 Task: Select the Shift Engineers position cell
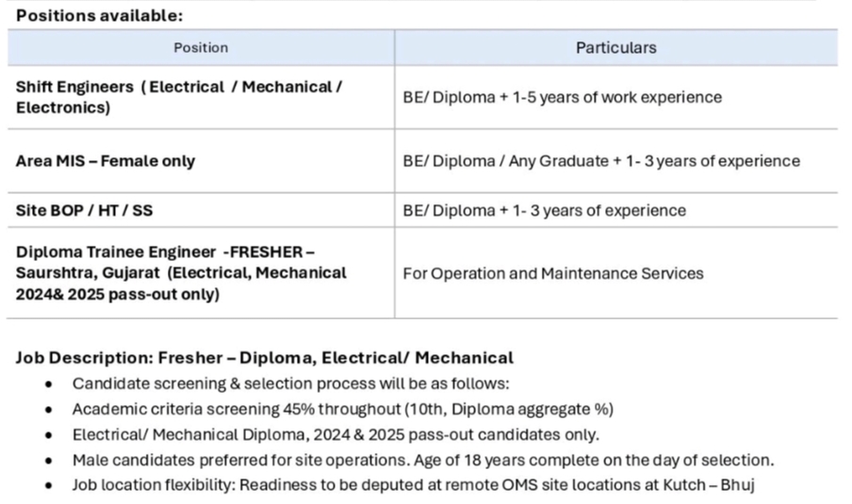tap(201, 97)
